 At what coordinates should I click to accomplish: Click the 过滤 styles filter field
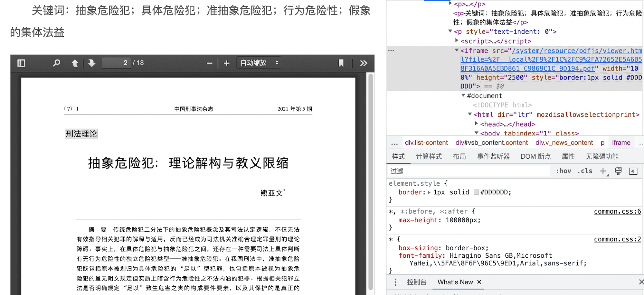pyautogui.click(x=469, y=171)
